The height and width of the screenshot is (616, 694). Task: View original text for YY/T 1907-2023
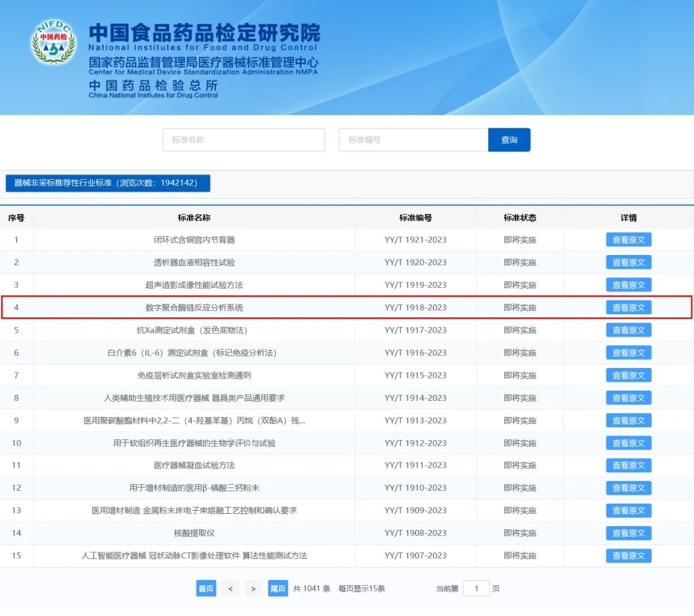coord(628,556)
